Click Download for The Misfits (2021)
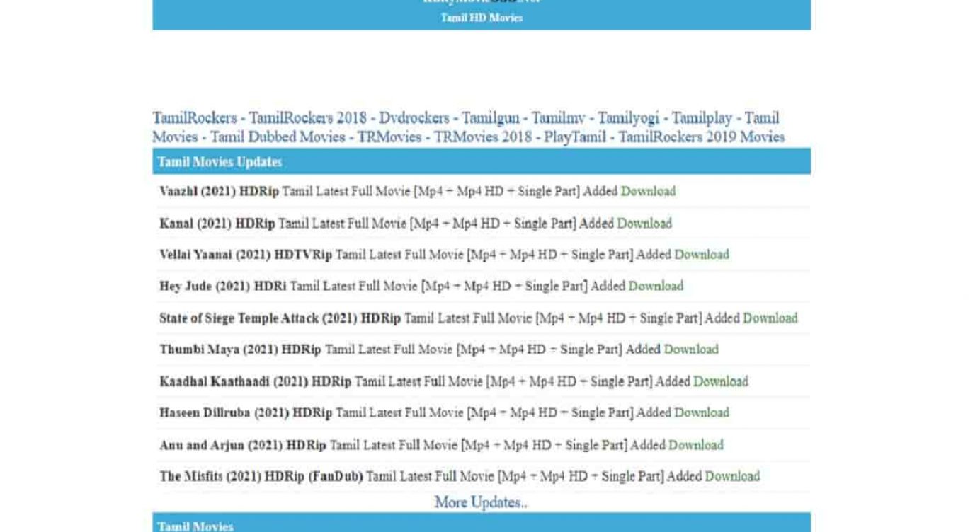 pos(732,476)
